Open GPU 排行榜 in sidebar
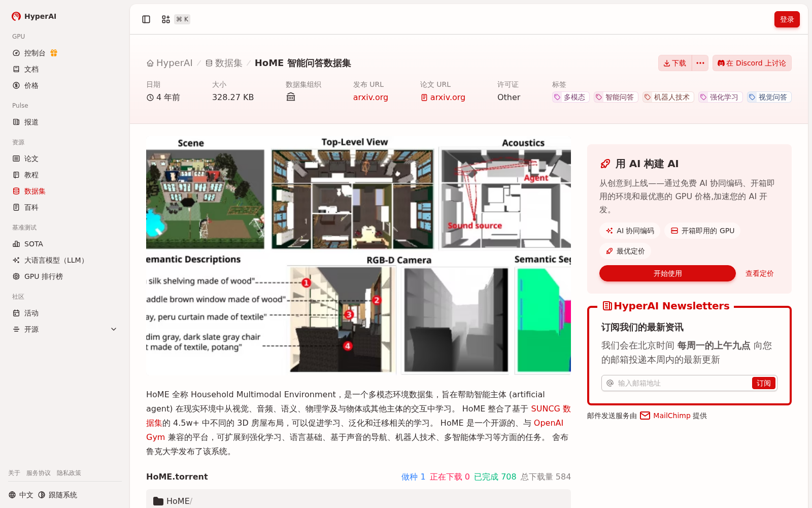This screenshot has width=812, height=508. click(65, 276)
